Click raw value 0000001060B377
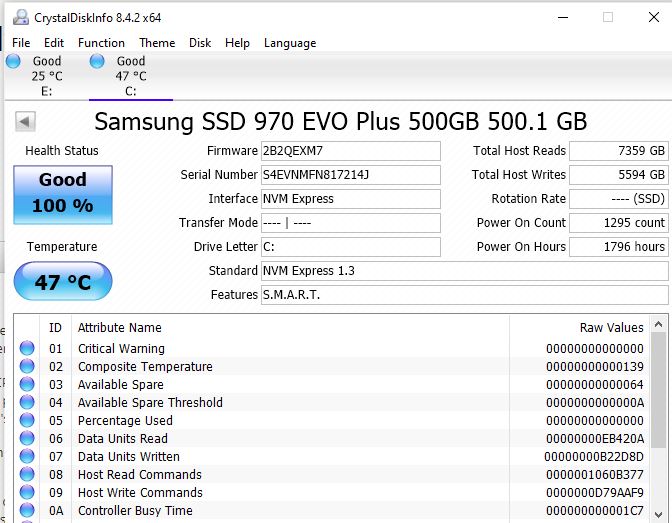The image size is (672, 523). (595, 475)
